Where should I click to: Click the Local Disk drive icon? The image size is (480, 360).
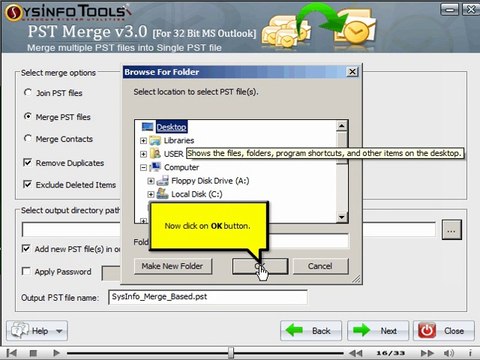[x=163, y=194]
